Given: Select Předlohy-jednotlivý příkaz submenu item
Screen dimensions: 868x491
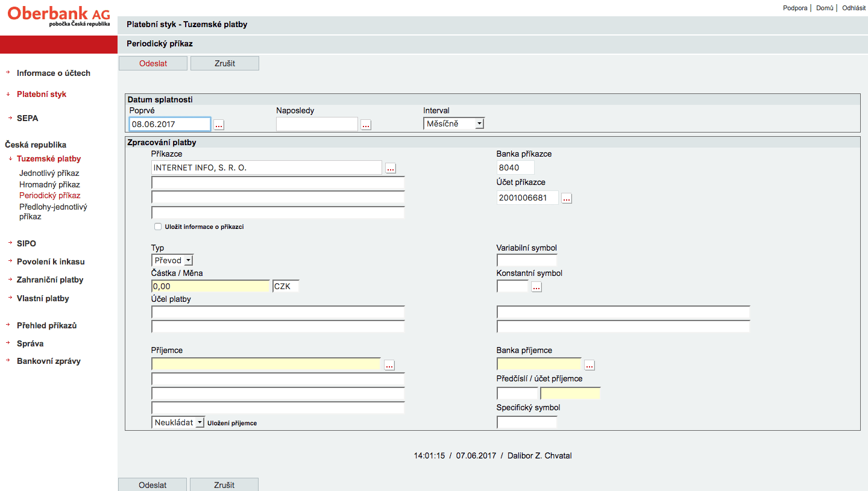Looking at the screenshot, I should (53, 211).
